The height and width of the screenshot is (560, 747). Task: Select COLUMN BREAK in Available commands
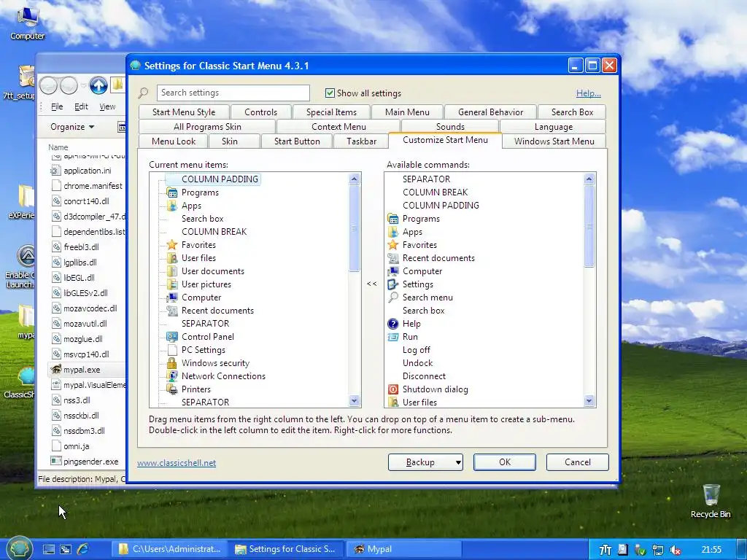point(435,192)
